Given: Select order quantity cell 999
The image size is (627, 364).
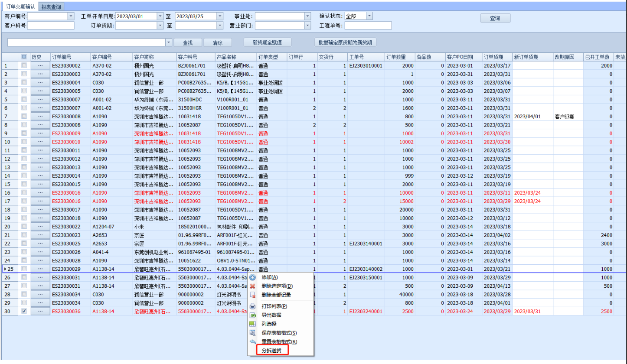Looking at the screenshot, I should (400, 175).
